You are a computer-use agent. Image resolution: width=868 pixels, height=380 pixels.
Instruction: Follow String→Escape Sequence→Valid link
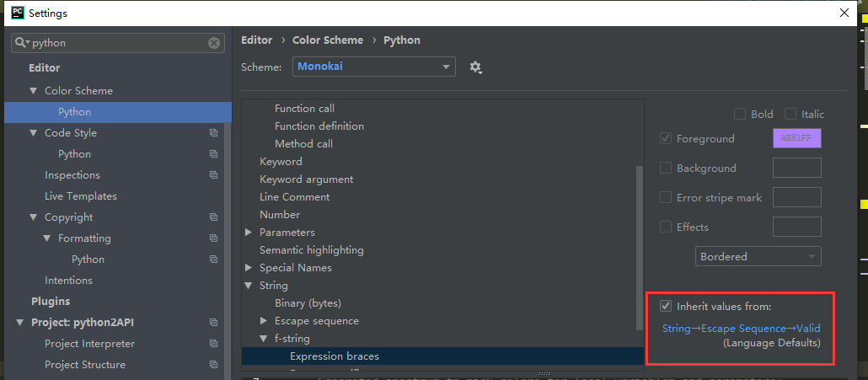click(742, 329)
